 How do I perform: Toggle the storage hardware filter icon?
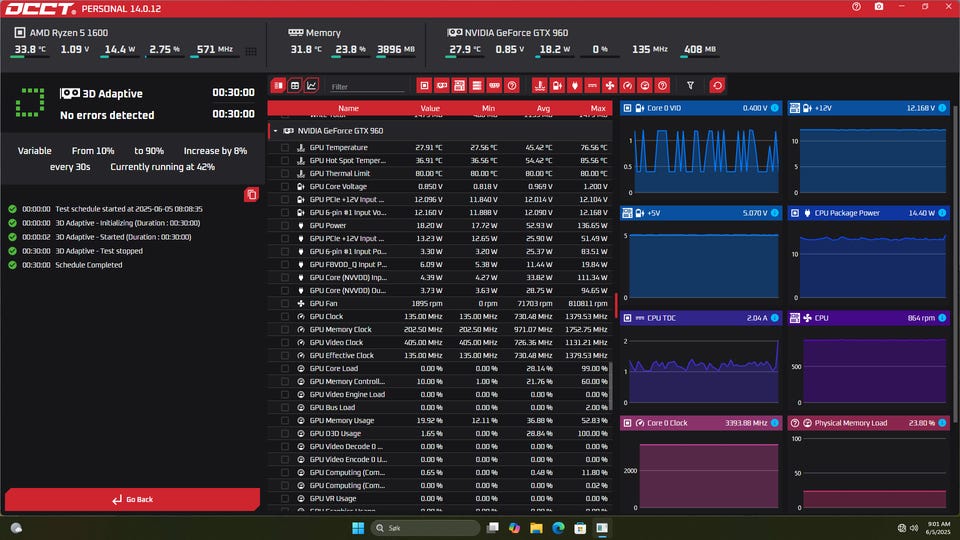[x=477, y=86]
